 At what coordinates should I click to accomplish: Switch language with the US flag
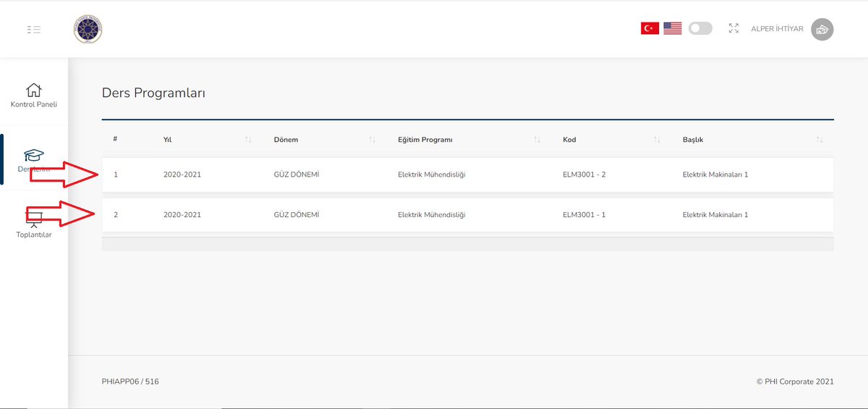673,28
